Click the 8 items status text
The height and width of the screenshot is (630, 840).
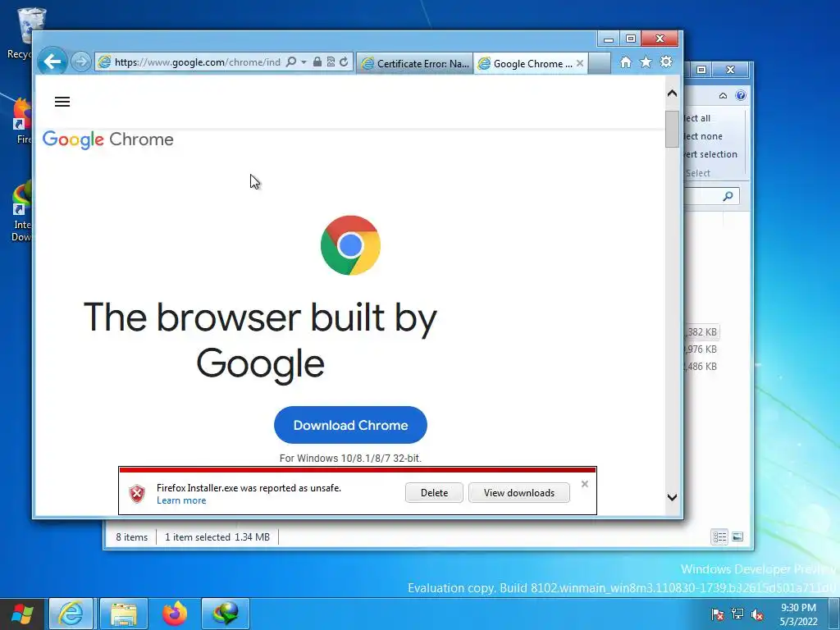(132, 536)
